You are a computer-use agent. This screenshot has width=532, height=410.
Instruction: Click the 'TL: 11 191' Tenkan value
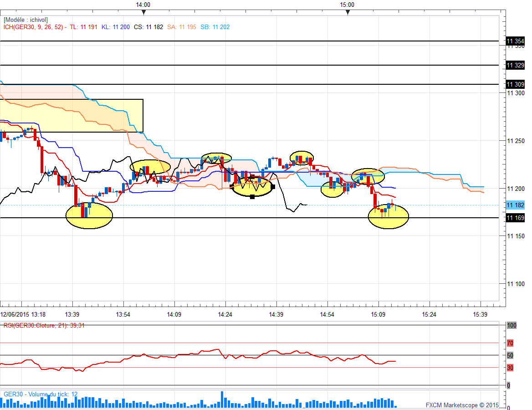pos(83,27)
